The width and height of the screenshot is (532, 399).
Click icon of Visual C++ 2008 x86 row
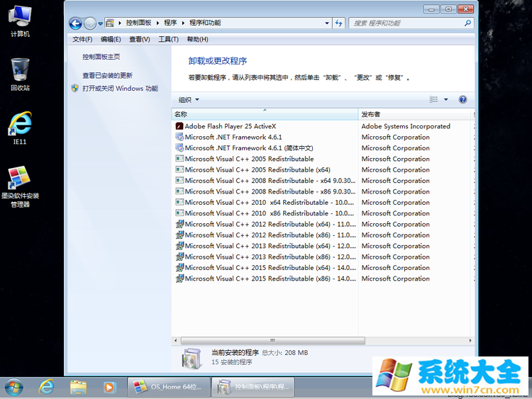[x=179, y=191]
